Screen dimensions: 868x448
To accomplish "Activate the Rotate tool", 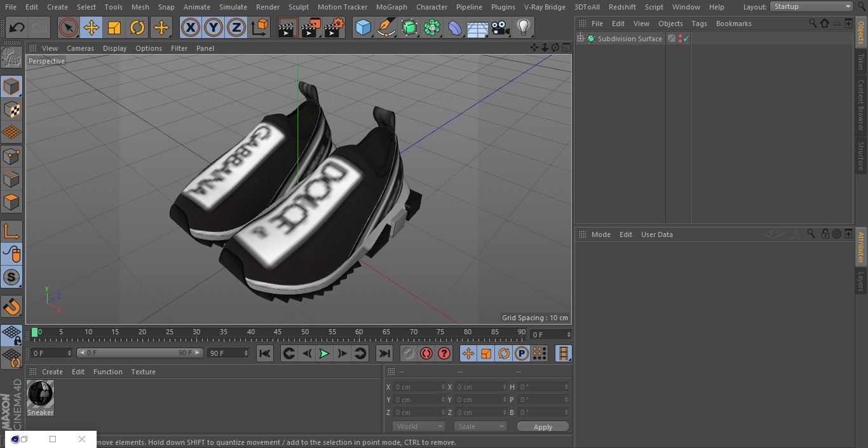I will point(137,27).
